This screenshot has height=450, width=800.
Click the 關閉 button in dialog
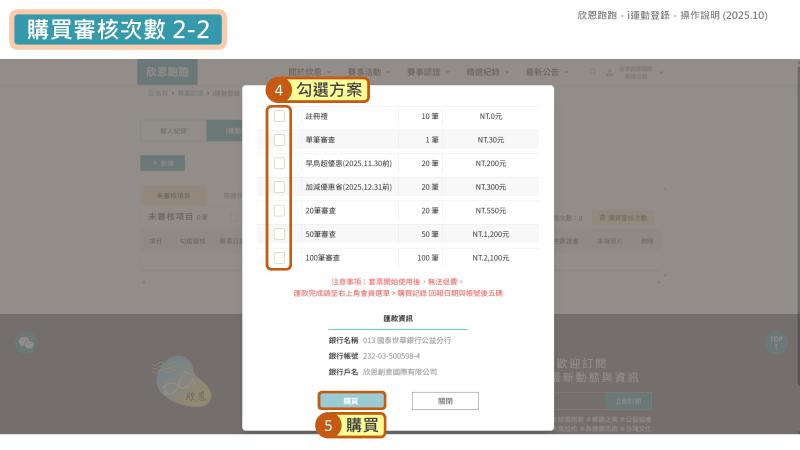coord(445,400)
